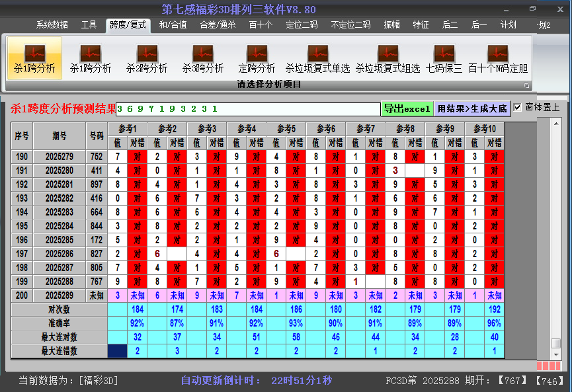Open the 定跨分析 analysis tool
This screenshot has height=392, width=572.
(257, 58)
